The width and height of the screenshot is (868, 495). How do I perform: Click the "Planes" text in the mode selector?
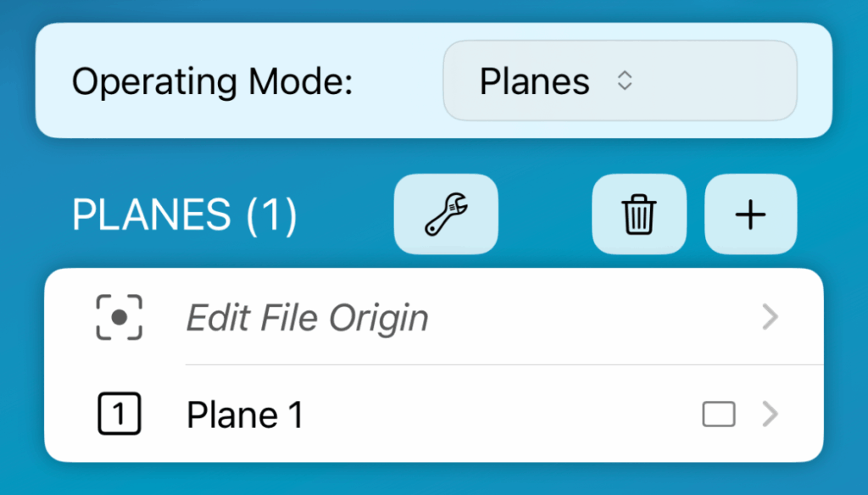534,81
